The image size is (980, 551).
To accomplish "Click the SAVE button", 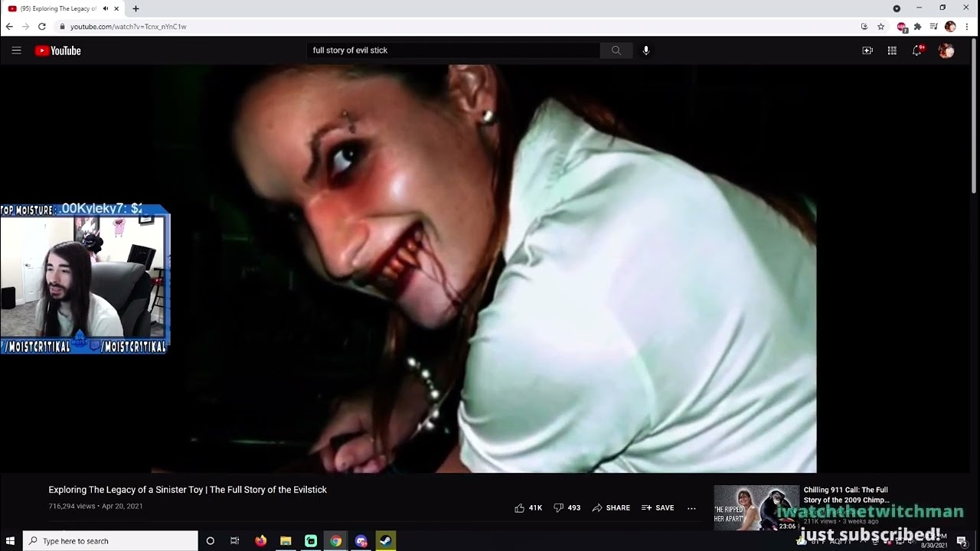I will [x=658, y=507].
